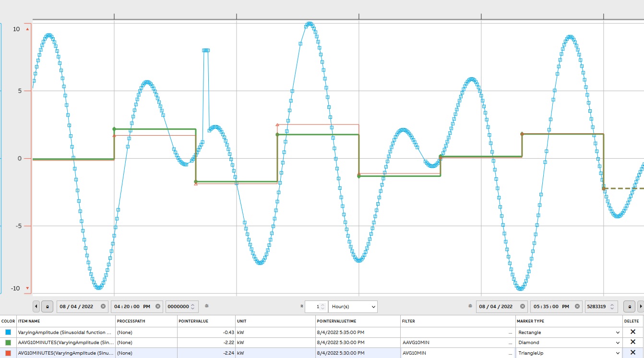Select the VaryingAmplitude item name cell
Screen dimensions: 644x358
tap(66, 332)
